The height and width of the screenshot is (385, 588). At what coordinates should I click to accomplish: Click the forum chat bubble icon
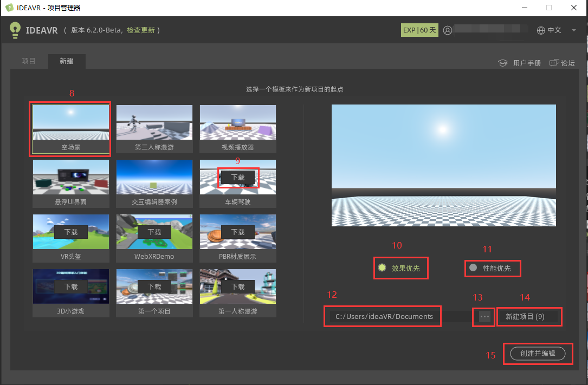554,63
